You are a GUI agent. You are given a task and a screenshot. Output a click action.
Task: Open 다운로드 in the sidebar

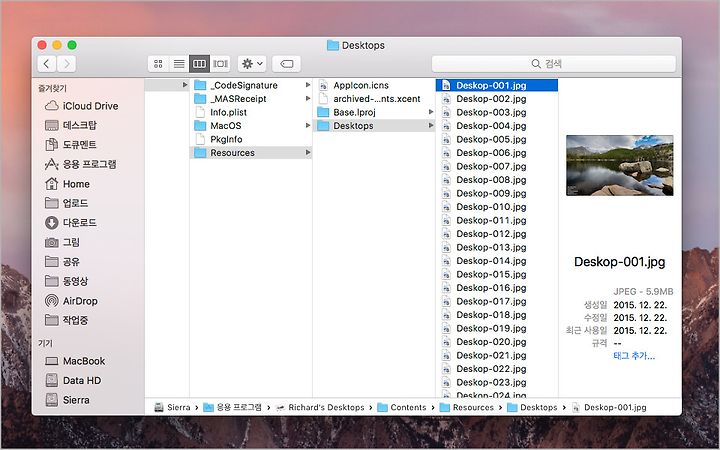point(71,223)
